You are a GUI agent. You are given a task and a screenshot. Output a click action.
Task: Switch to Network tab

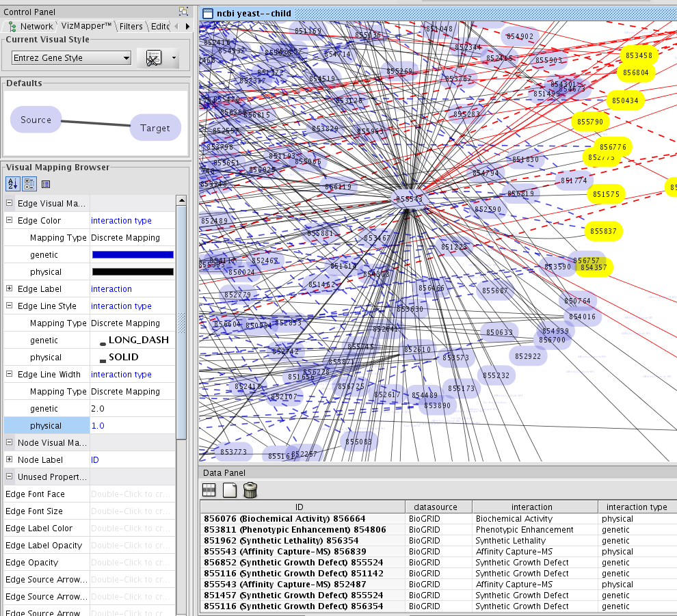coord(31,27)
